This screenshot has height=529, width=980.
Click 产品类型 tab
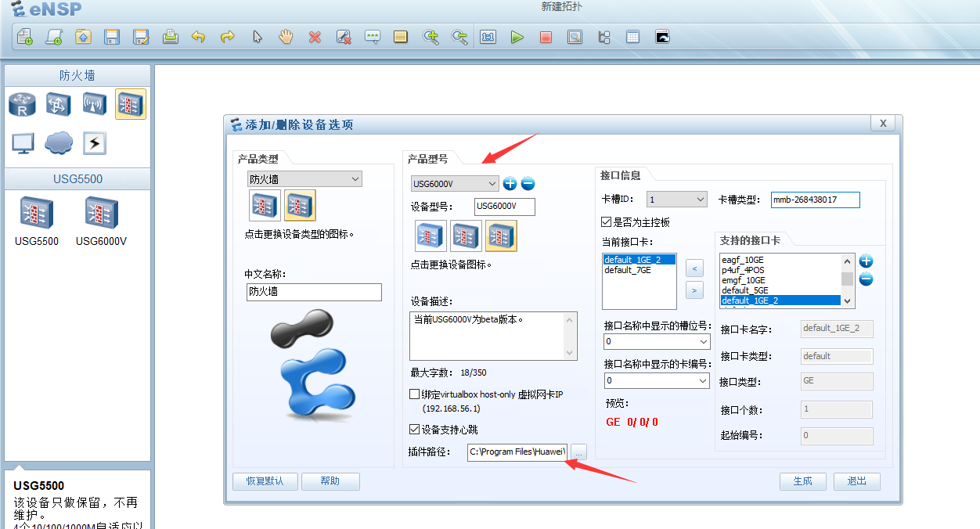click(x=258, y=159)
